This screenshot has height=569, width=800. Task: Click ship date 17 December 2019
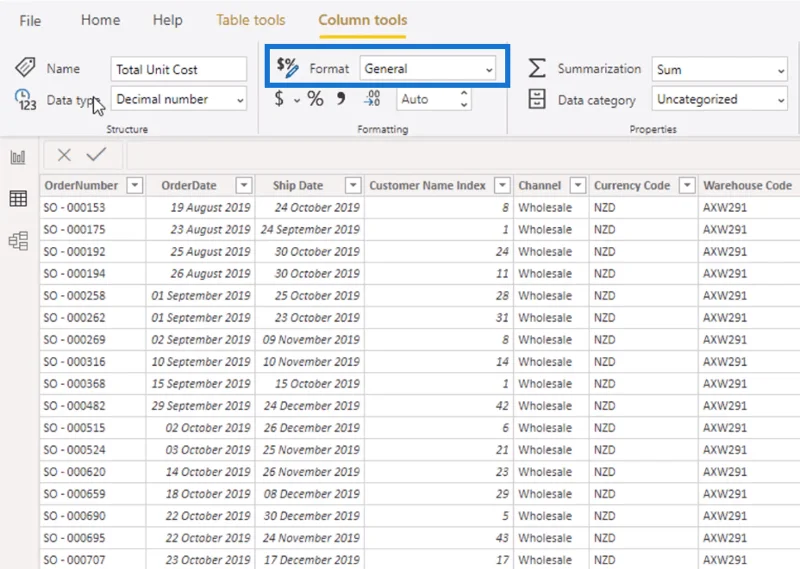click(x=312, y=560)
